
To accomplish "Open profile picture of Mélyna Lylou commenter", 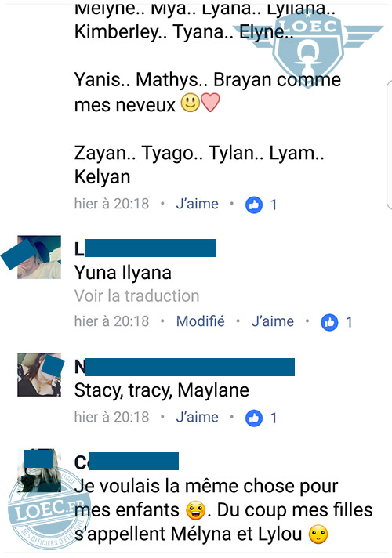I will coord(39,470).
